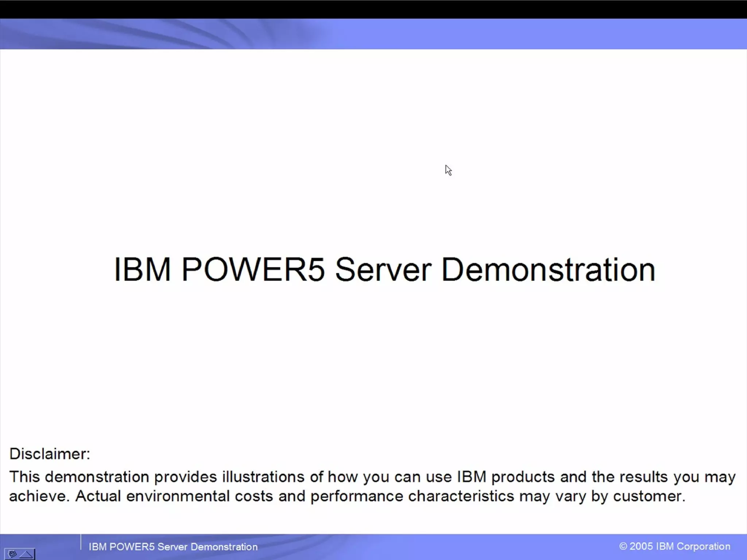The height and width of the screenshot is (560, 747).
Task: Click the up-triangle arrow on slideshow control
Action: coord(26,555)
